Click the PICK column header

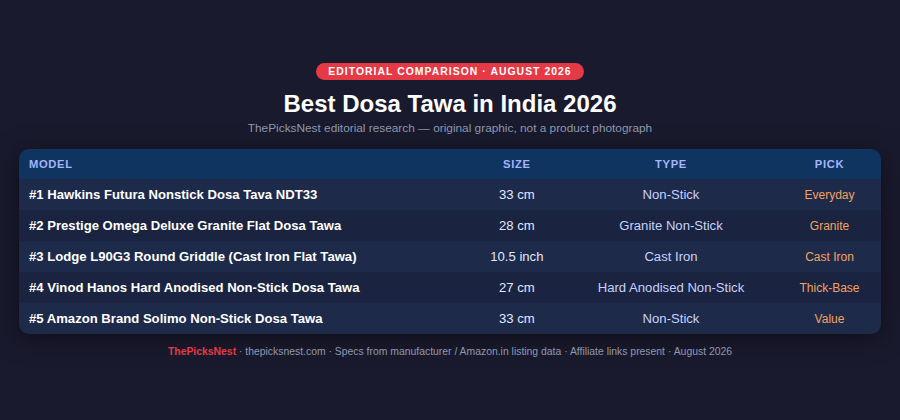tap(829, 164)
